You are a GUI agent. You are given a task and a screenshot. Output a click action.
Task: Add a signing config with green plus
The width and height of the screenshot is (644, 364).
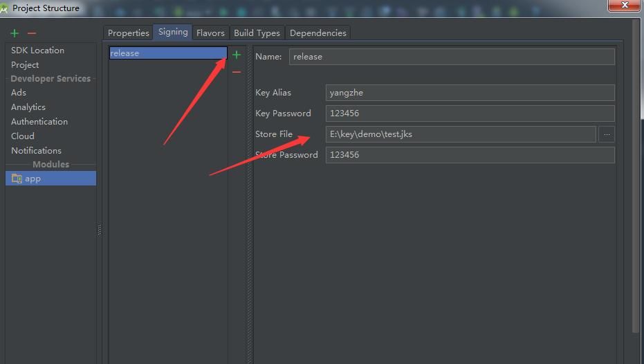[237, 55]
